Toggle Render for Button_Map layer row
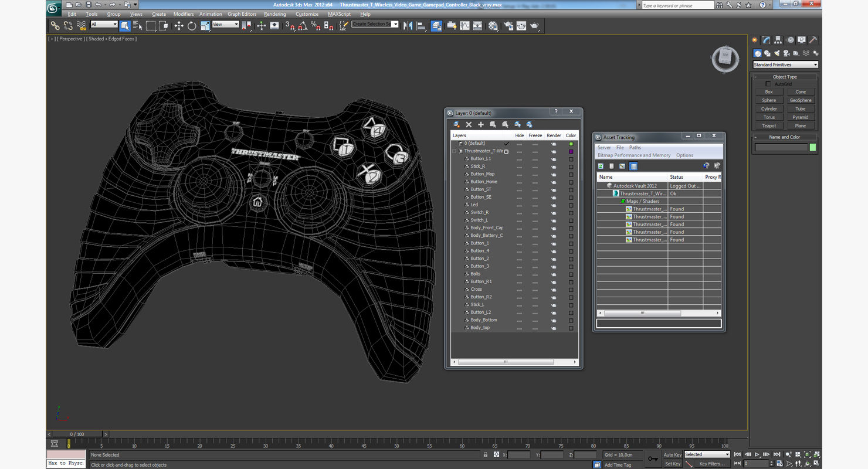868x469 pixels. click(553, 174)
